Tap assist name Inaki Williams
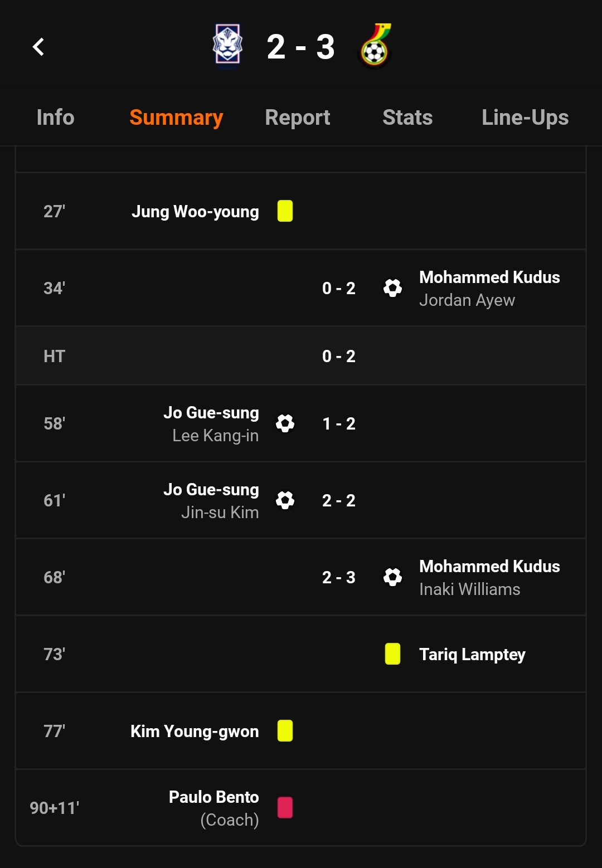Screen dimensions: 602x868 (x=469, y=589)
